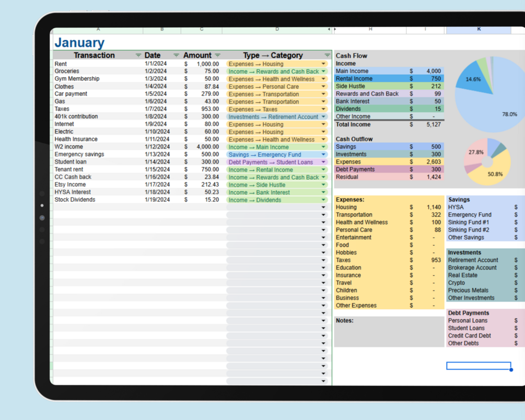This screenshot has width=525, height=420.
Task: Open category dropdown for the Gym Membership row
Action: (x=323, y=79)
